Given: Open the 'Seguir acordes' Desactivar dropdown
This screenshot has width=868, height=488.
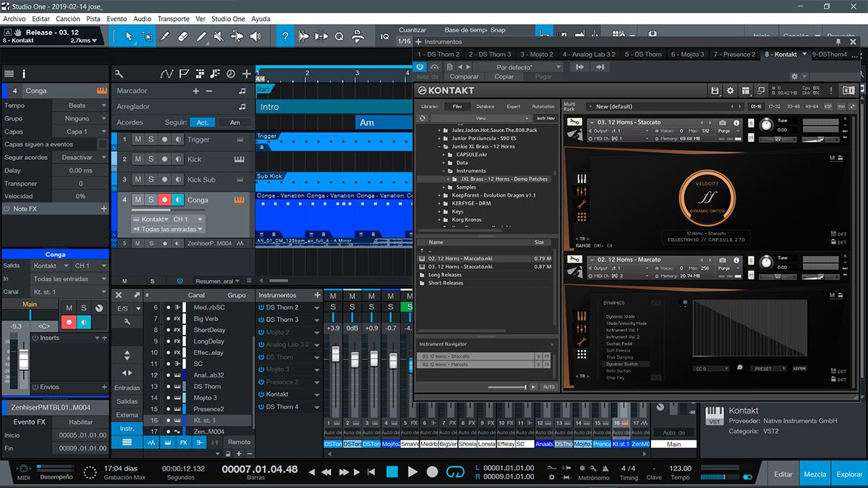Looking at the screenshot, I should (x=80, y=158).
